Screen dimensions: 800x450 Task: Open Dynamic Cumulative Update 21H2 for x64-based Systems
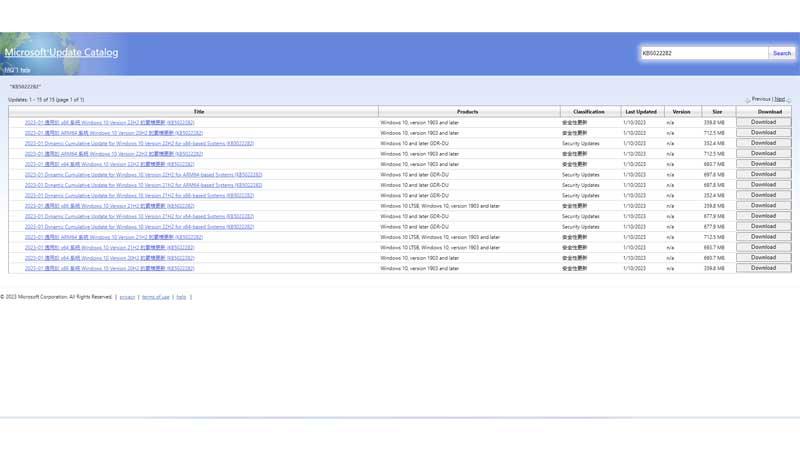tap(139, 216)
